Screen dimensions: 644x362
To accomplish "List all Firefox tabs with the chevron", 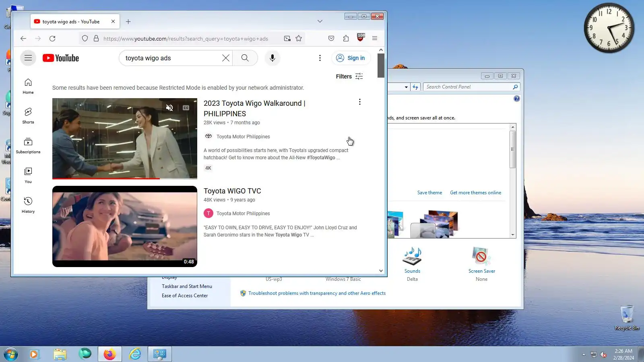I will (320, 21).
